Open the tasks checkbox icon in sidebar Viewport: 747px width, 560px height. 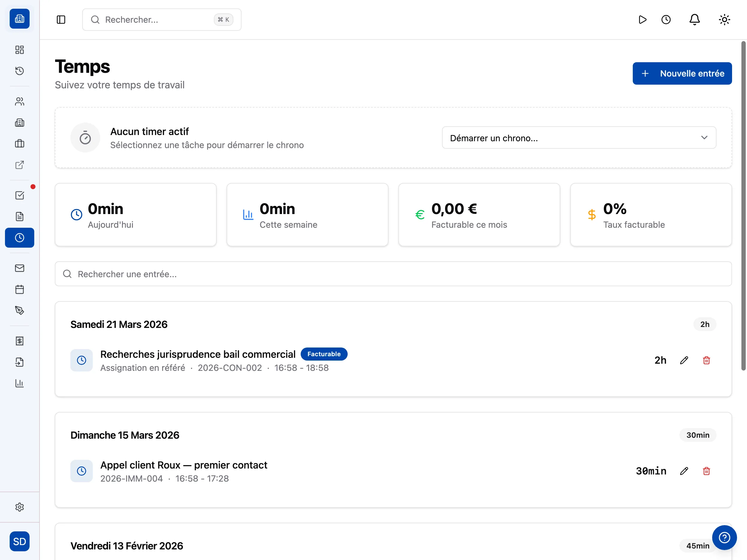(20, 195)
